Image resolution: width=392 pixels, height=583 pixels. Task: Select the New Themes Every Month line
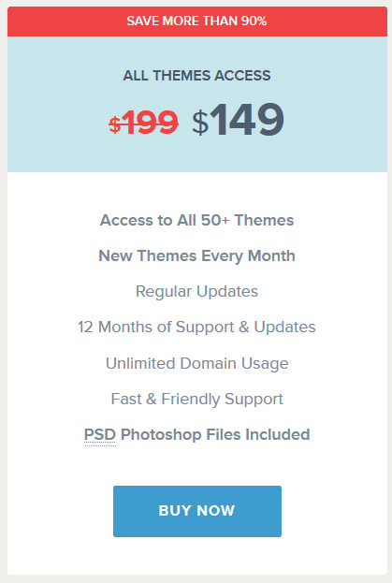(196, 256)
